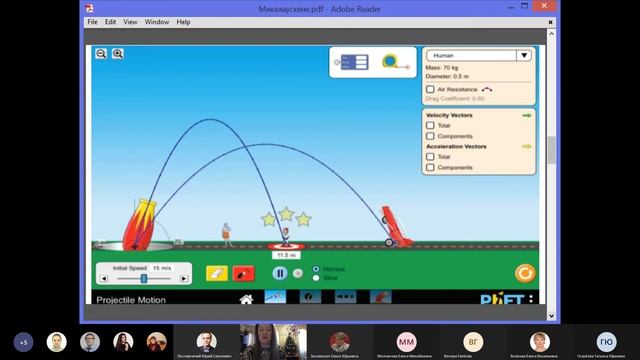Viewport: 640px width, 360px height.
Task: Select the blue data probe tool
Action: 352,62
